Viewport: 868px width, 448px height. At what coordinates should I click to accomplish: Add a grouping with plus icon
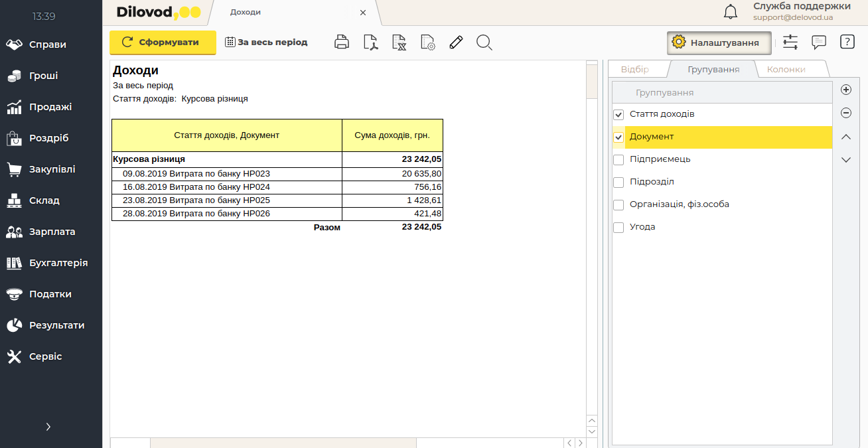point(846,90)
